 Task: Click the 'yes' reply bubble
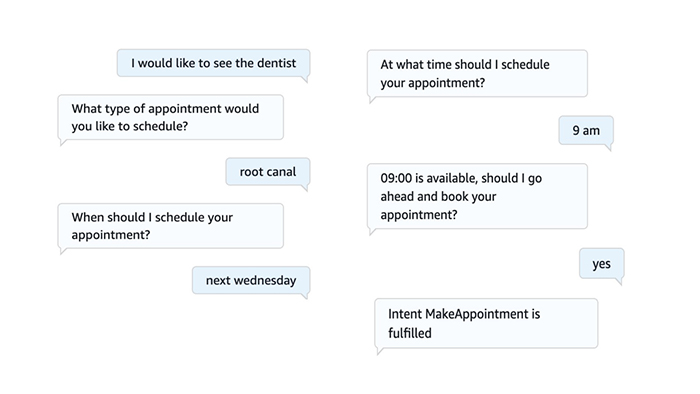601,264
